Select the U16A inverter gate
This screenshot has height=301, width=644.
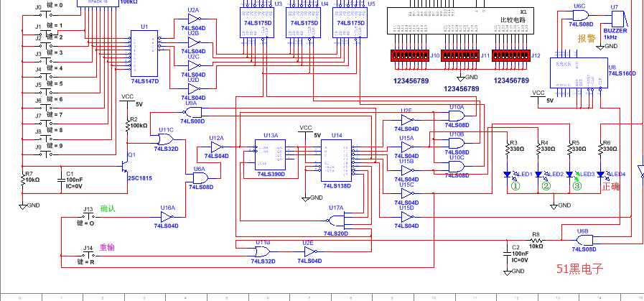pyautogui.click(x=167, y=217)
